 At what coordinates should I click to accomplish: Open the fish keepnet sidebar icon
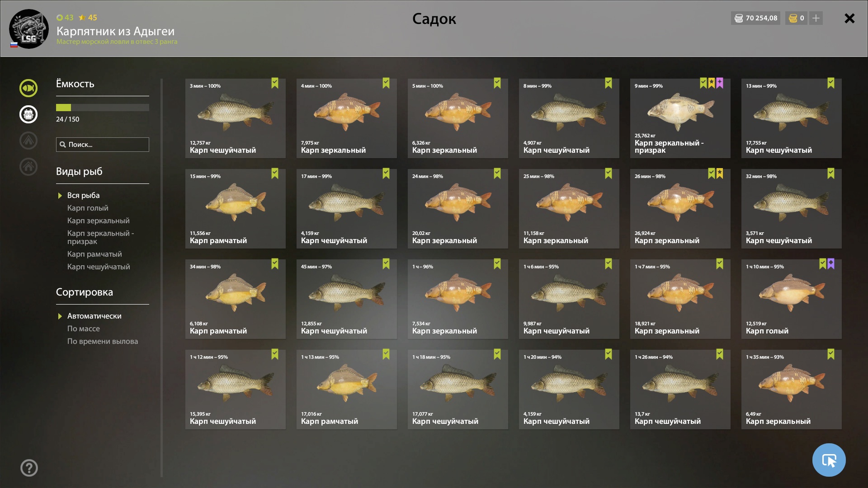28,88
